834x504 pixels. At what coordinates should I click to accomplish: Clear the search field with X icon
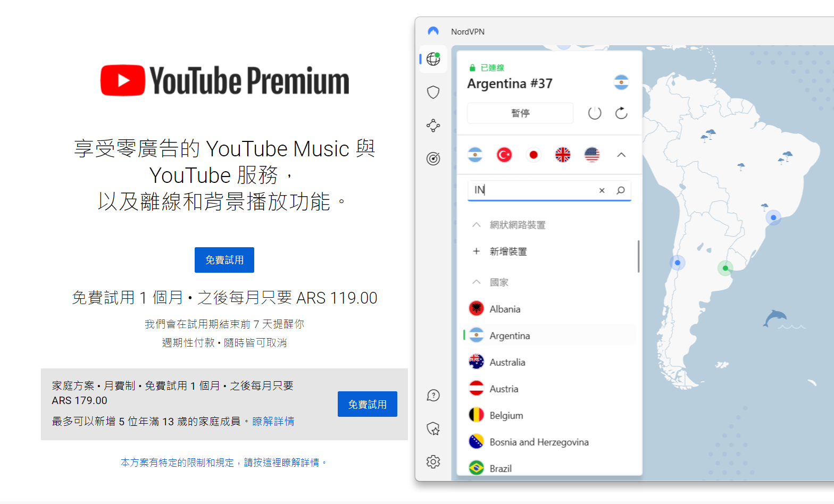(x=602, y=190)
